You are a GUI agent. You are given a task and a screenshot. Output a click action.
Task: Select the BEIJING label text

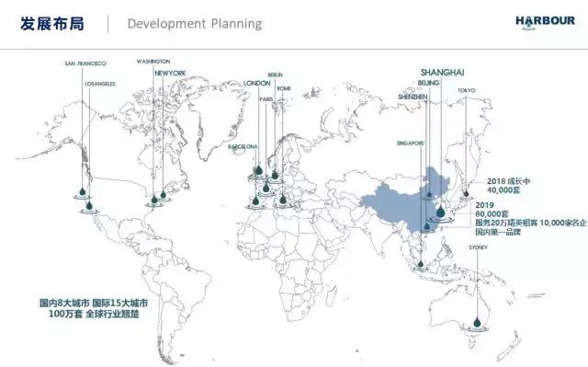pyautogui.click(x=428, y=83)
